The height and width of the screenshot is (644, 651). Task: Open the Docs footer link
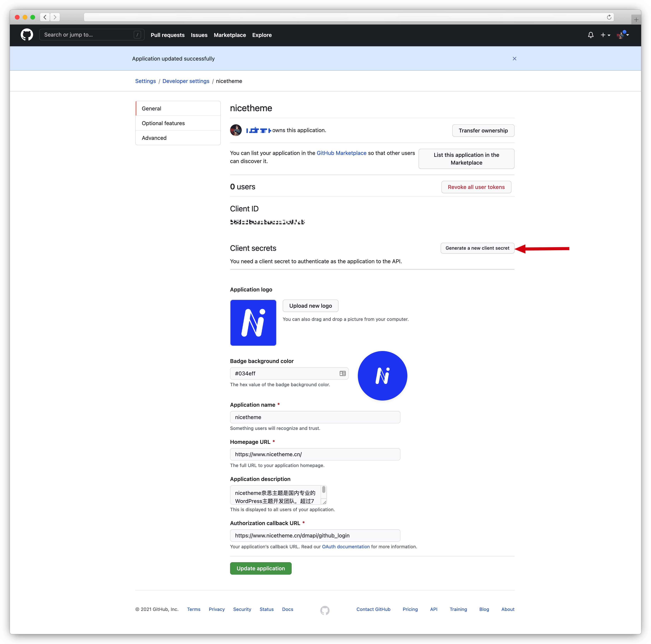[287, 609]
